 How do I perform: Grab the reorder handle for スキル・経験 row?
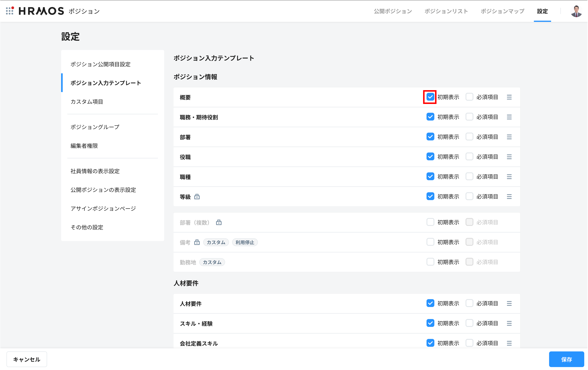click(509, 323)
